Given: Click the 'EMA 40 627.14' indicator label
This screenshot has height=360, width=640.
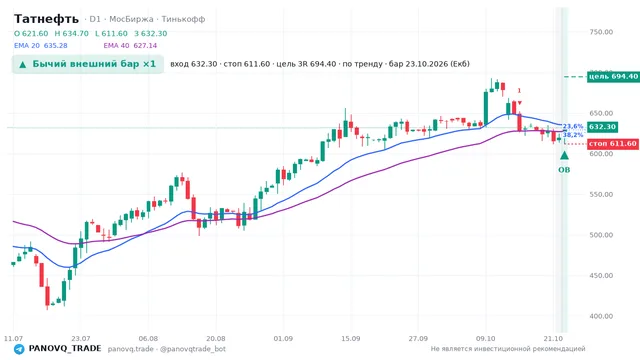Looking at the screenshot, I should point(130,46).
